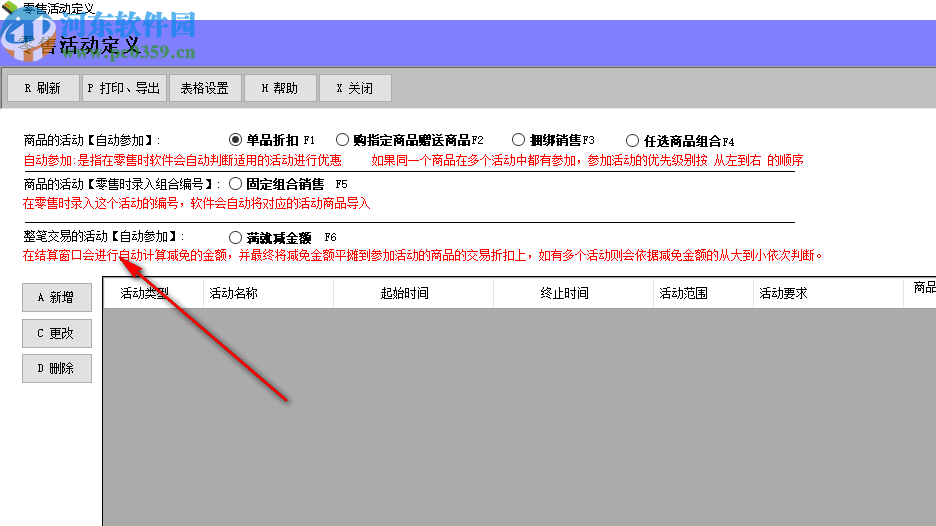Sort by the 终止时间 column header

tap(574, 293)
